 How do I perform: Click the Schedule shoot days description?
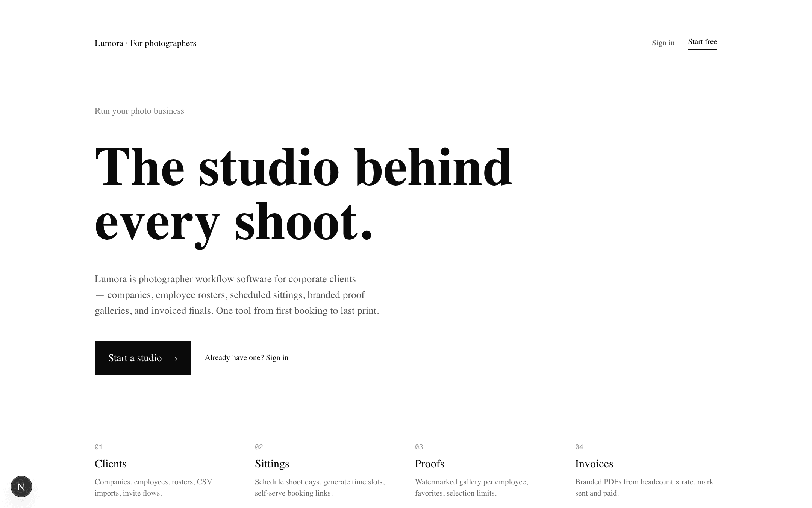320,488
